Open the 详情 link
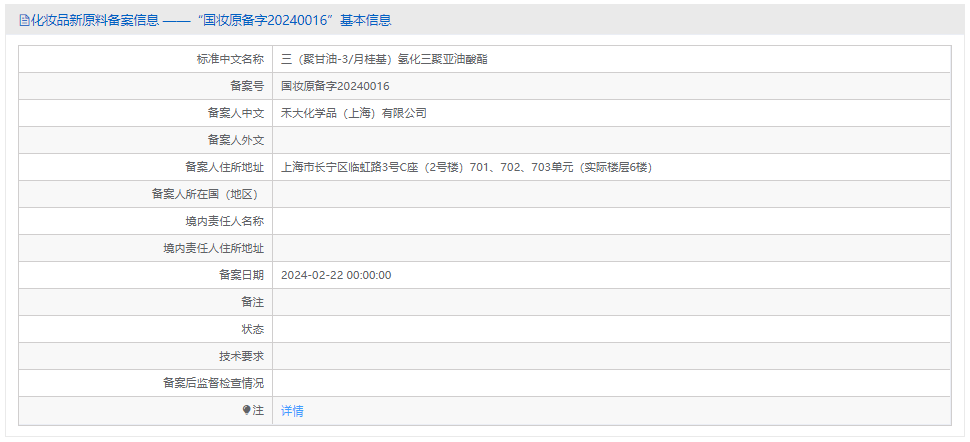 point(292,411)
